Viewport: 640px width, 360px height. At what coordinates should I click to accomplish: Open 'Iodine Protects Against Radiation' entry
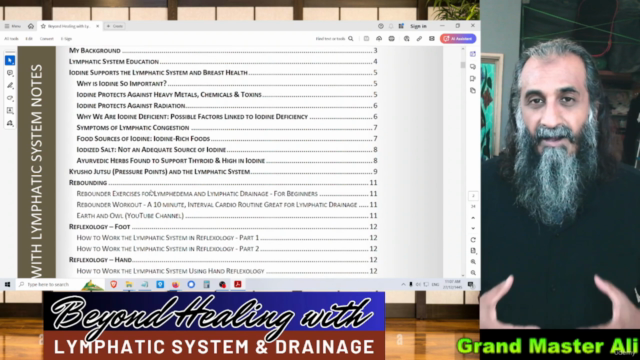pos(227,106)
